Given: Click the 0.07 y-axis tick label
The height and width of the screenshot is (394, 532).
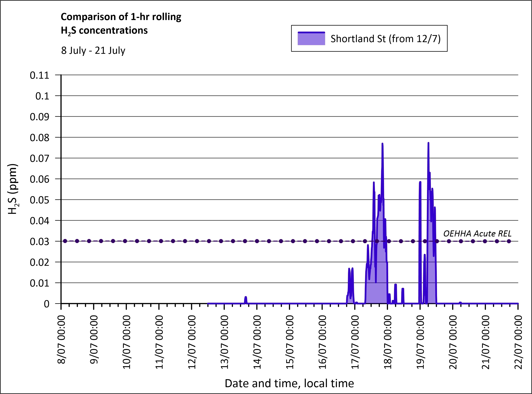Looking at the screenshot, I should pos(39,158).
